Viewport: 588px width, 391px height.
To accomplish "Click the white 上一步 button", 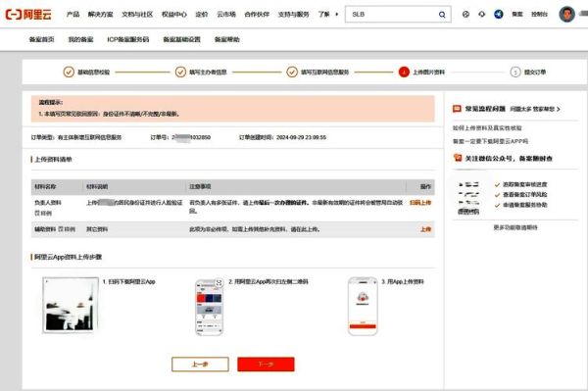I will point(200,364).
